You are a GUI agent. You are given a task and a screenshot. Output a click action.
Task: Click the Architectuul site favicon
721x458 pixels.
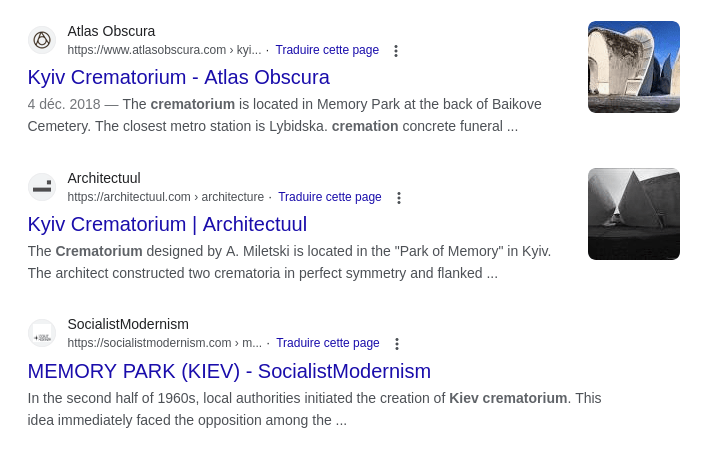tap(42, 187)
